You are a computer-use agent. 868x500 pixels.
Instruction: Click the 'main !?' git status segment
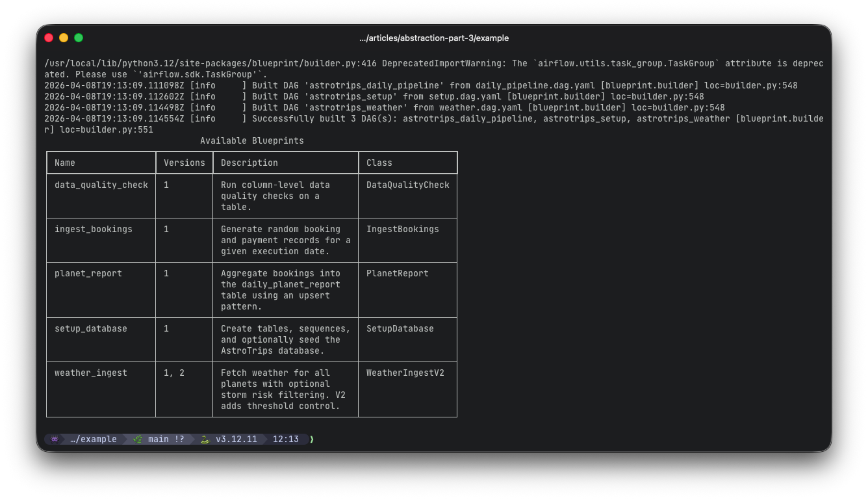point(166,440)
